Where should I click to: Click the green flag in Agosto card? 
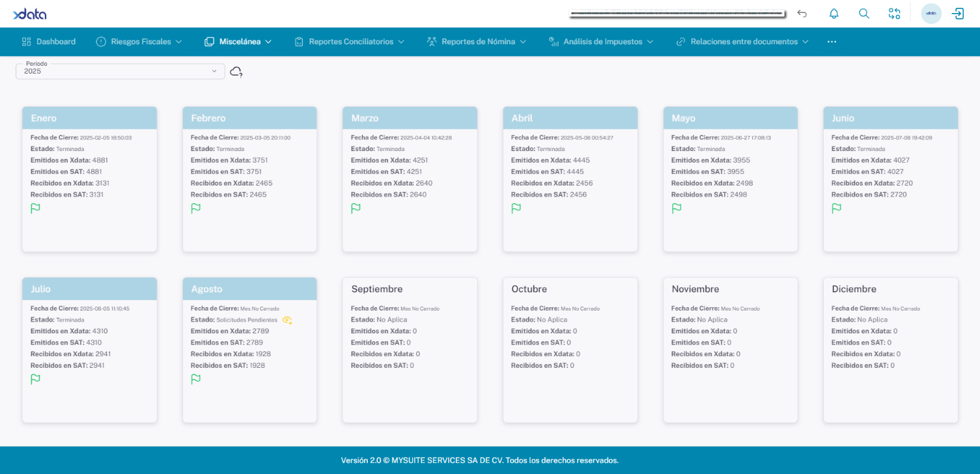tap(196, 379)
